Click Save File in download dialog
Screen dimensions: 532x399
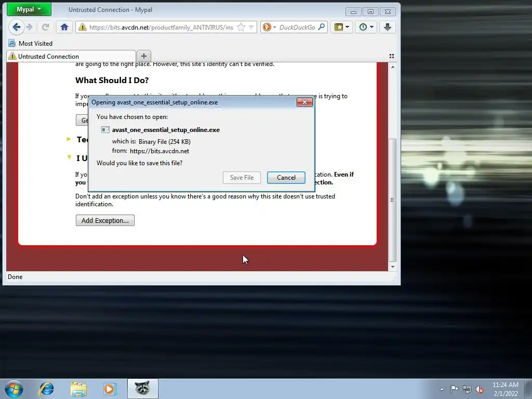pos(242,178)
